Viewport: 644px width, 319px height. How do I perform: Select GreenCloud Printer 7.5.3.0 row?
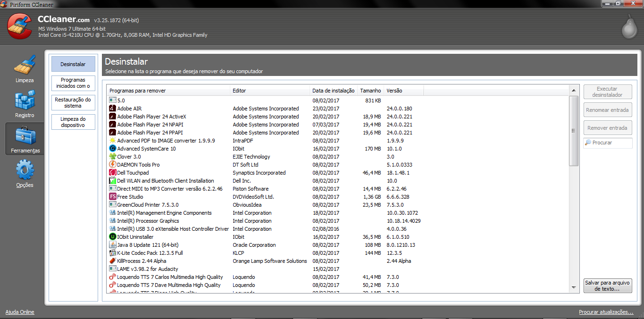tap(337, 205)
